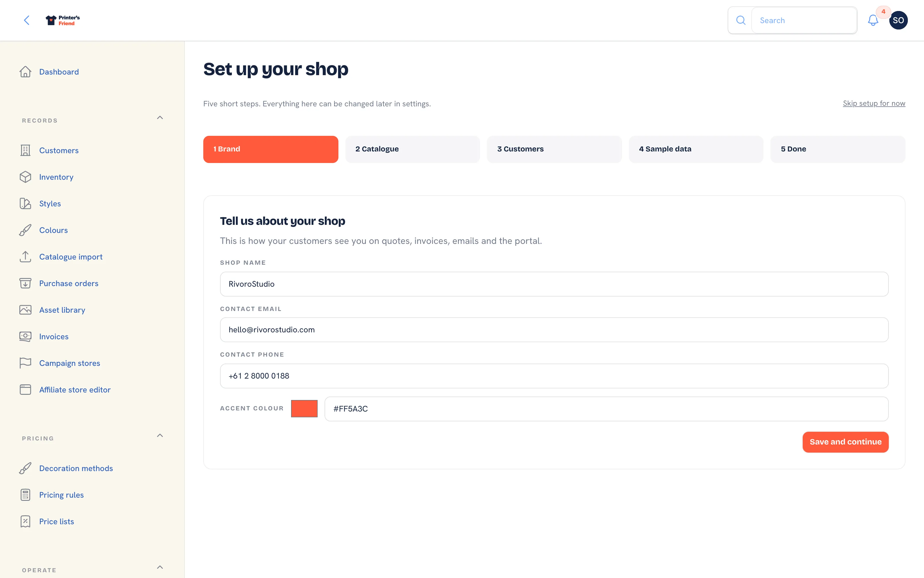This screenshot has width=924, height=578.
Task: Click the accent colour hex field
Action: [x=606, y=409]
